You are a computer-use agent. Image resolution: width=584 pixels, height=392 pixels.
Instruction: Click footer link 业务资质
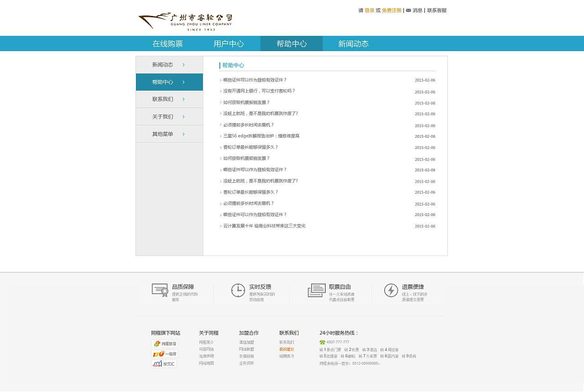[x=246, y=363]
